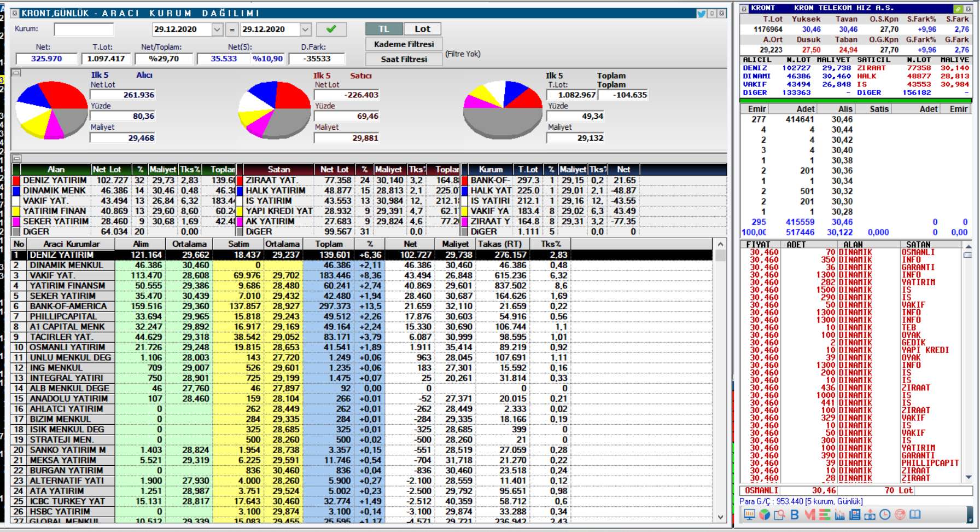Open the end date 29.12.2020 dropdown
The image size is (980, 532).
pos(306,30)
